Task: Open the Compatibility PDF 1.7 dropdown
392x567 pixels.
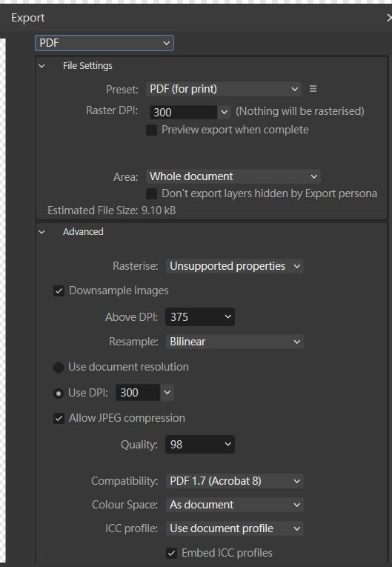Action: click(x=234, y=481)
